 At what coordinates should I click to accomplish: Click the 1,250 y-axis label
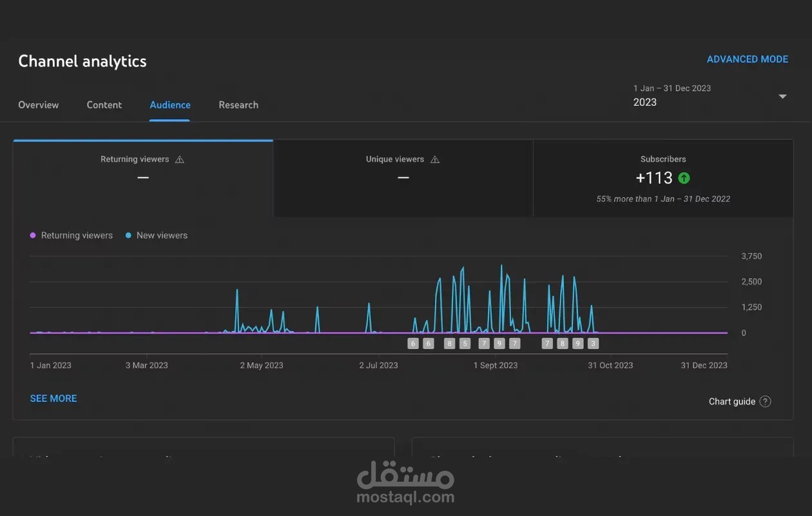pos(751,308)
